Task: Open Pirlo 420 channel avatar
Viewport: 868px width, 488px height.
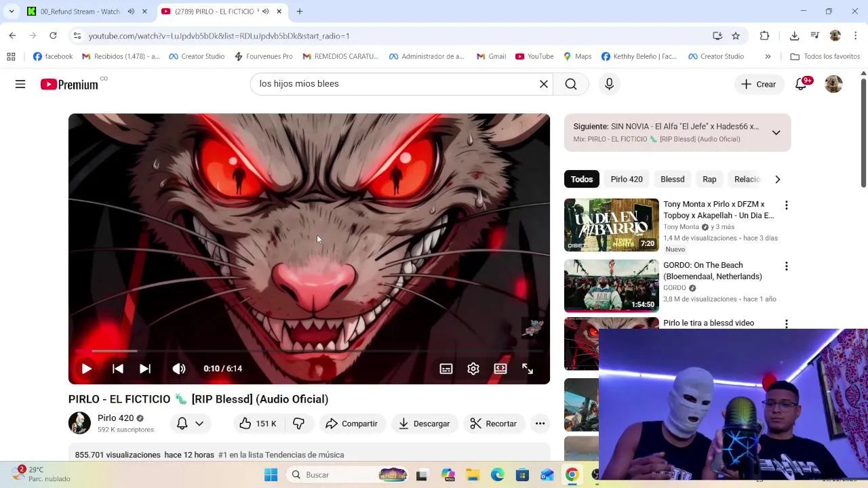Action: tap(79, 423)
